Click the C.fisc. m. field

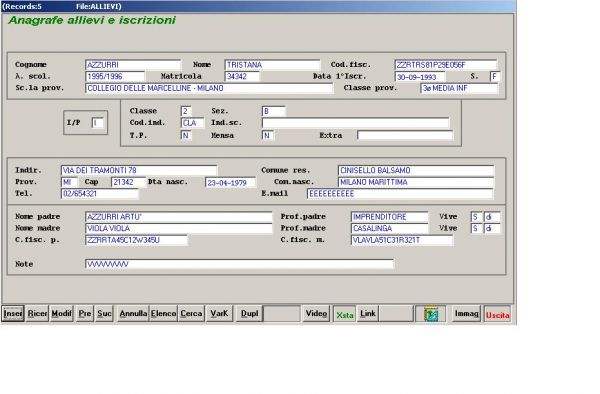coord(402,240)
